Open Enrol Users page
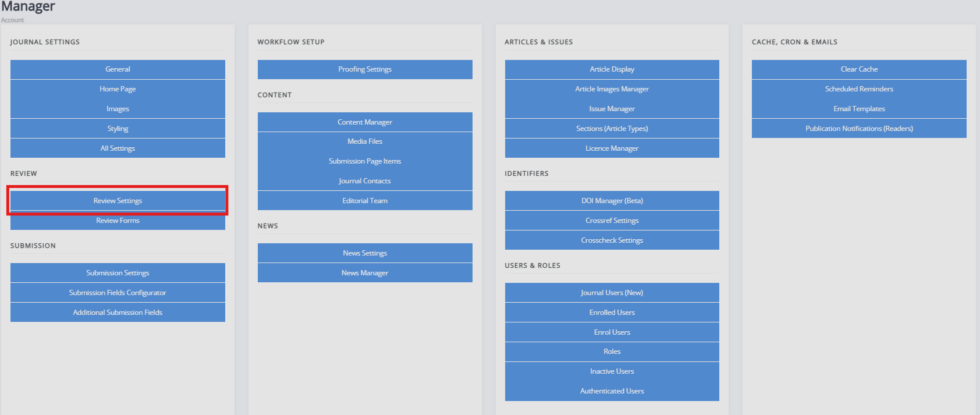Image resolution: width=980 pixels, height=415 pixels. 612,332
